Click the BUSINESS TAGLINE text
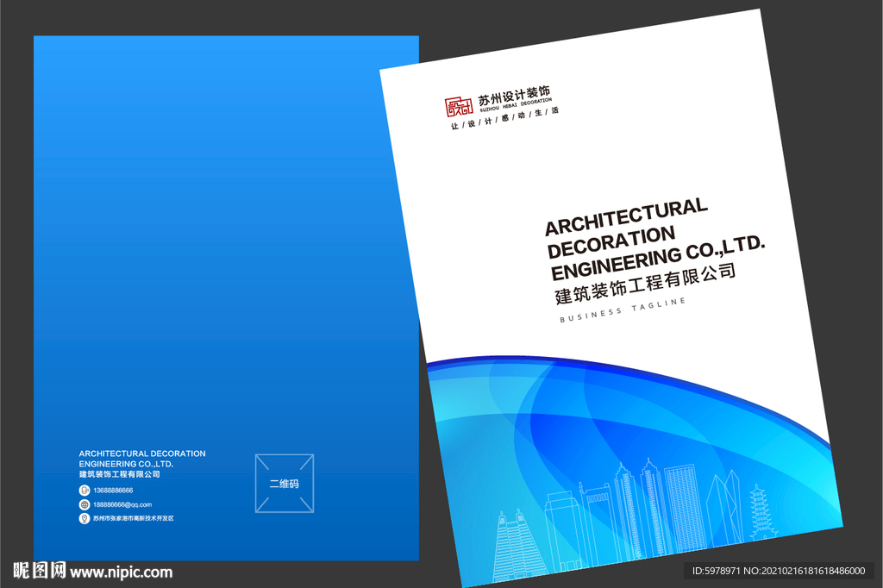 point(623,310)
